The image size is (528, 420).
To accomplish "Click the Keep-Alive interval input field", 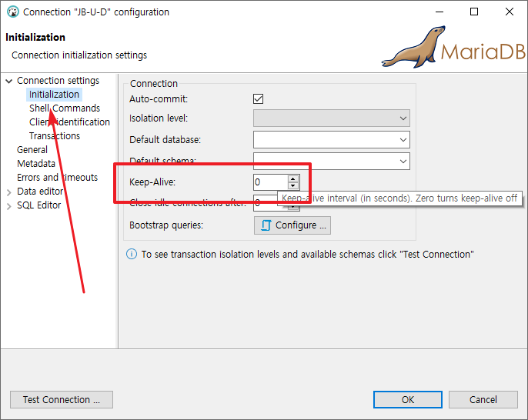I will [x=269, y=182].
